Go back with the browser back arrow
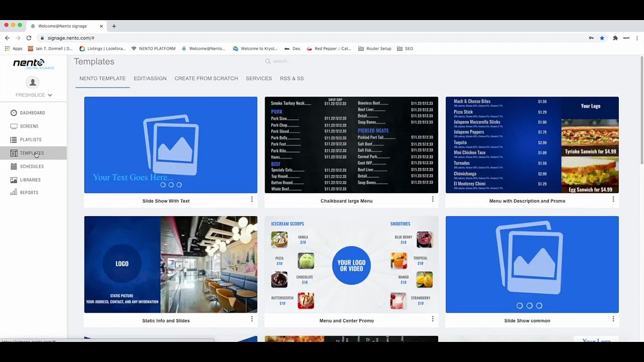The width and height of the screenshot is (644, 362). point(7,38)
